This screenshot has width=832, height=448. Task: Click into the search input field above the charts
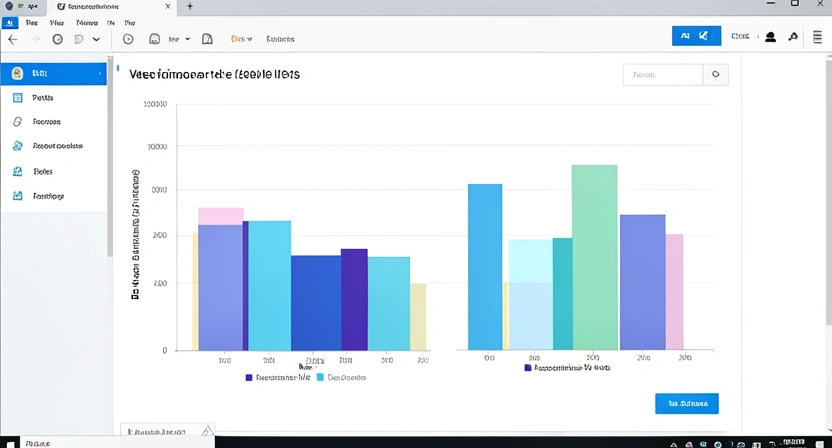[662, 74]
